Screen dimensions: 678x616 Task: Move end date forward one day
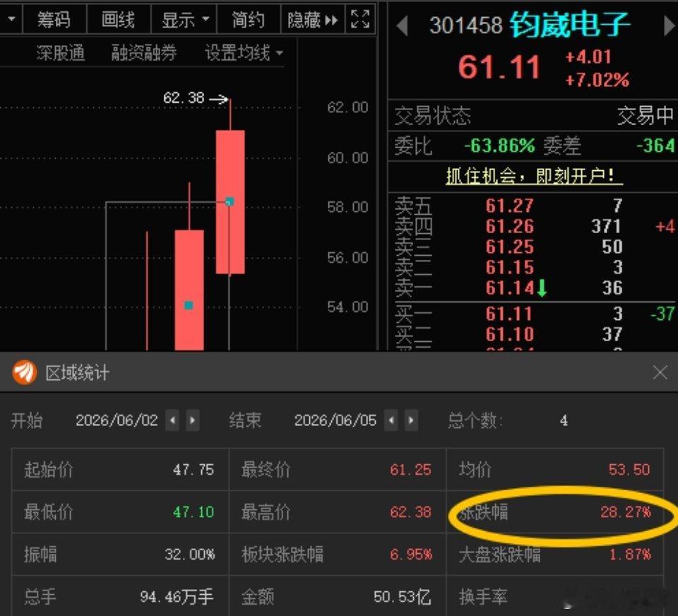[411, 420]
